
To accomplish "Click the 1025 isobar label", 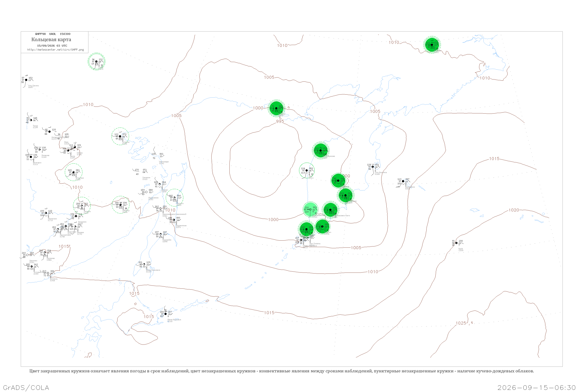I will [x=461, y=323].
